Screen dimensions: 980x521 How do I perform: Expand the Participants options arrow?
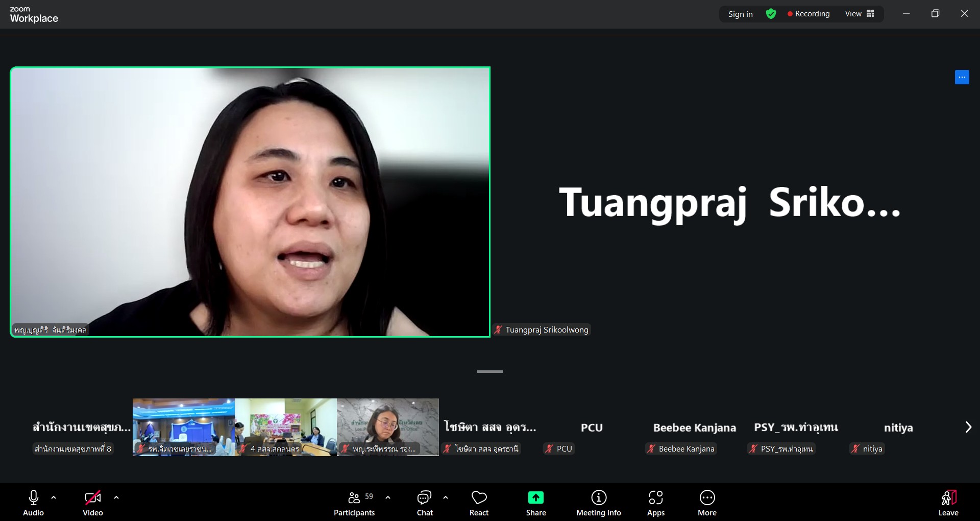point(388,497)
